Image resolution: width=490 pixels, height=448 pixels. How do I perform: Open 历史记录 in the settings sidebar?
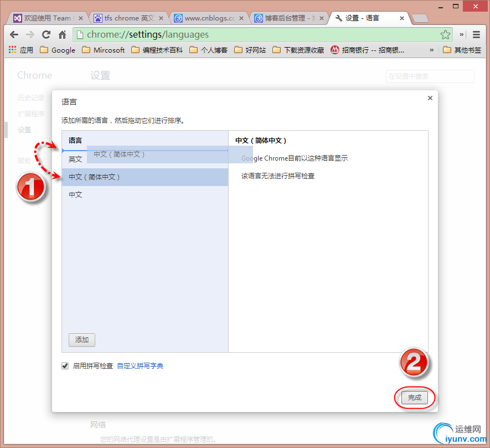click(31, 98)
